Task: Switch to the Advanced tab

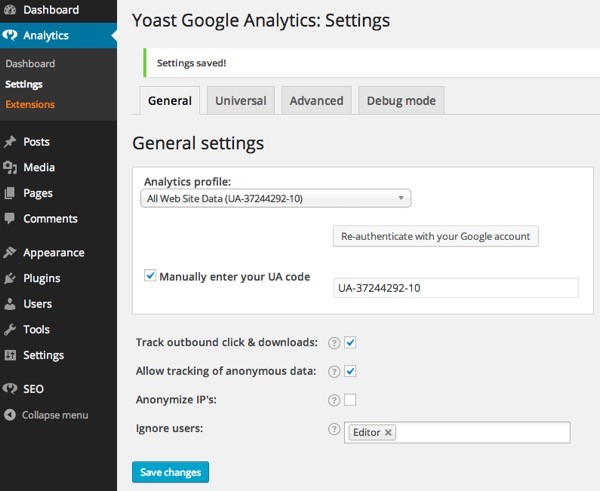Action: pos(316,101)
